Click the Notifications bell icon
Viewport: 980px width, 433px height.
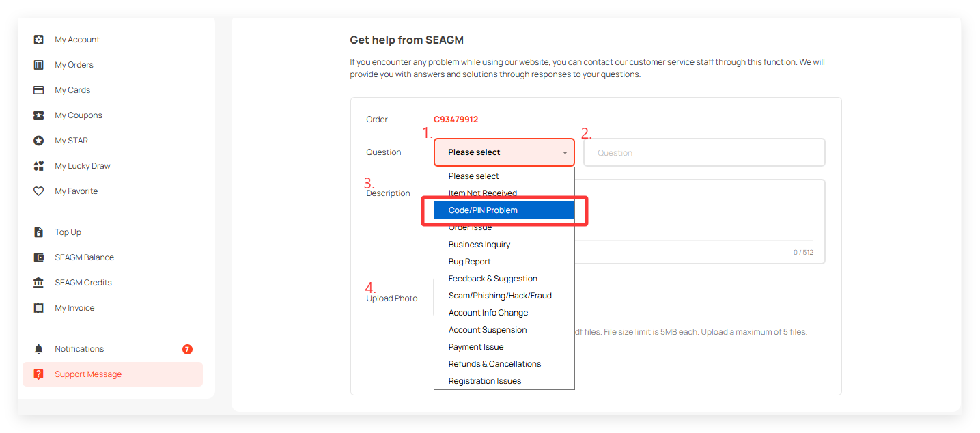point(39,349)
